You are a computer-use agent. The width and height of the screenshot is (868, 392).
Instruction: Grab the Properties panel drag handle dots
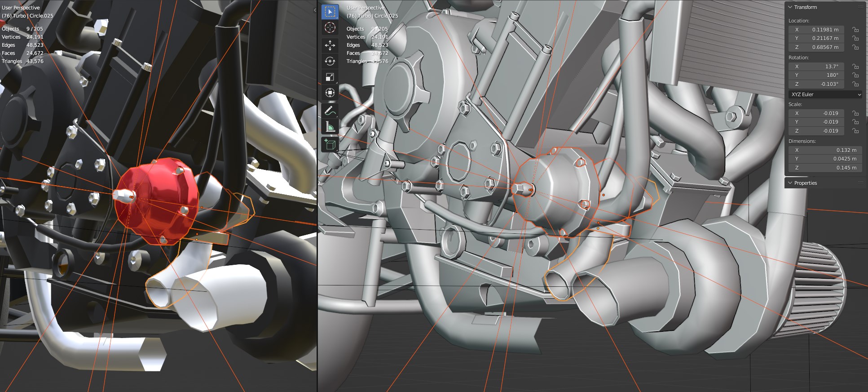click(861, 183)
